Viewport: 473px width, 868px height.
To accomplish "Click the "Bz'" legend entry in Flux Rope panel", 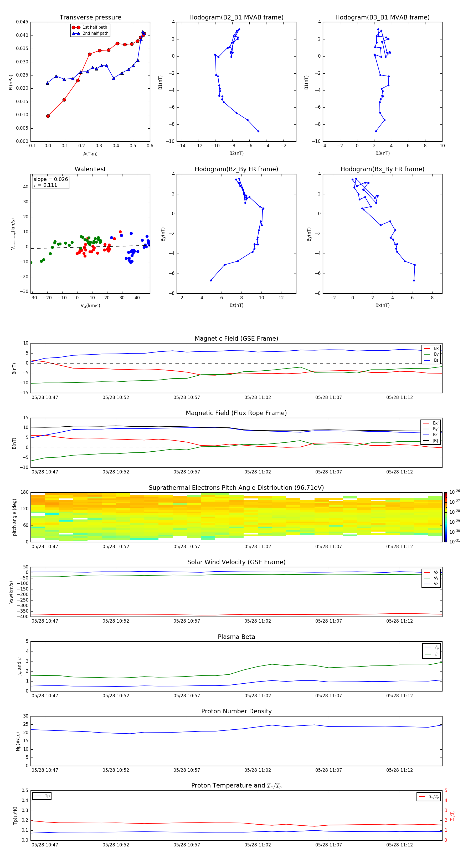I will tap(431, 435).
